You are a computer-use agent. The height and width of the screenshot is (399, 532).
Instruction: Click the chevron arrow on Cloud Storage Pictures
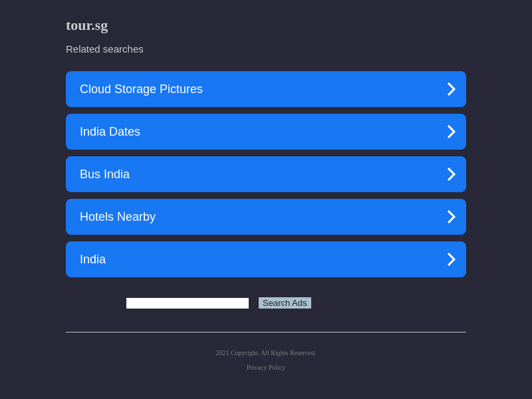pos(451,89)
